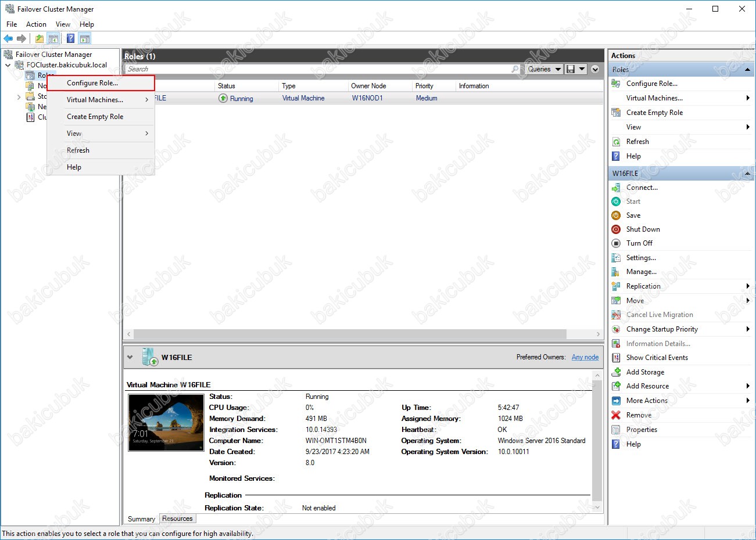Open the Action menu
Screen dimensions: 756x540
[36, 24]
